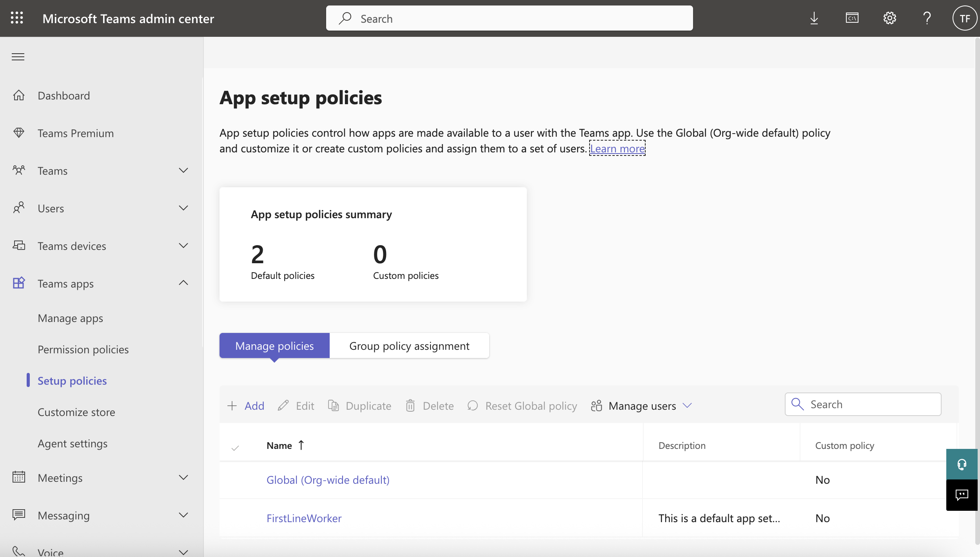Open Cloud Shell console icon

click(852, 18)
